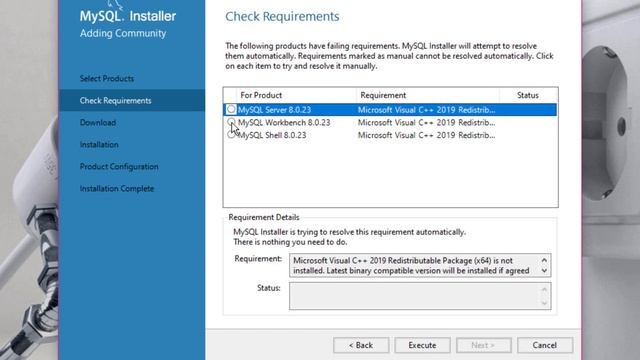Open the Check Requirements step

(116, 100)
